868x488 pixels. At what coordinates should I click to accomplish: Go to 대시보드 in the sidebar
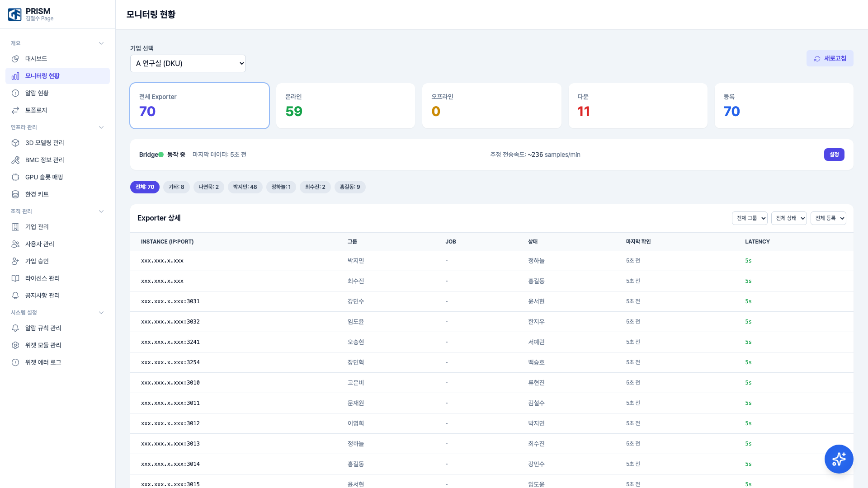coord(57,59)
